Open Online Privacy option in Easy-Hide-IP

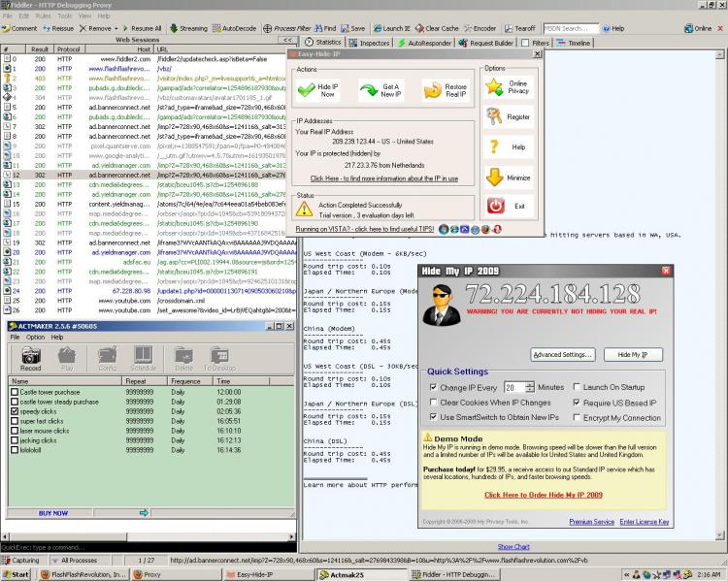point(508,86)
